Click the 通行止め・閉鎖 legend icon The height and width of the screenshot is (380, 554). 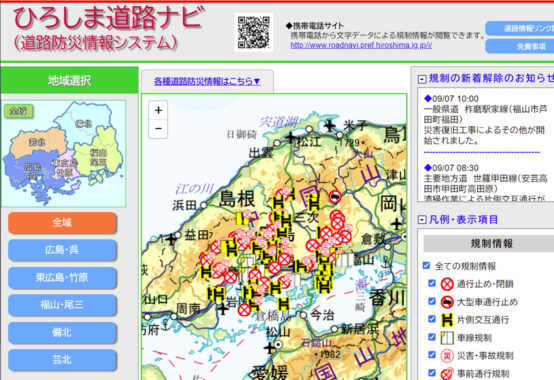(x=447, y=284)
